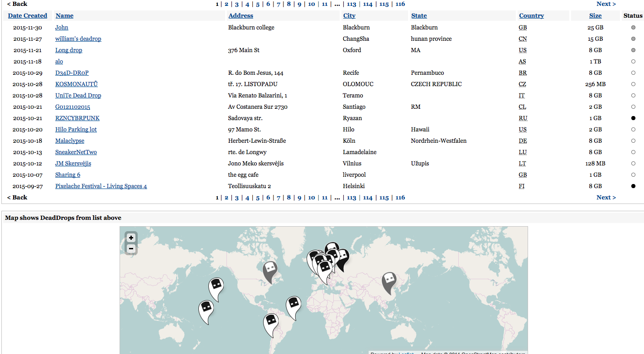This screenshot has width=644, height=354.
Task: Click the black map marker over Russia
Action: tap(342, 258)
